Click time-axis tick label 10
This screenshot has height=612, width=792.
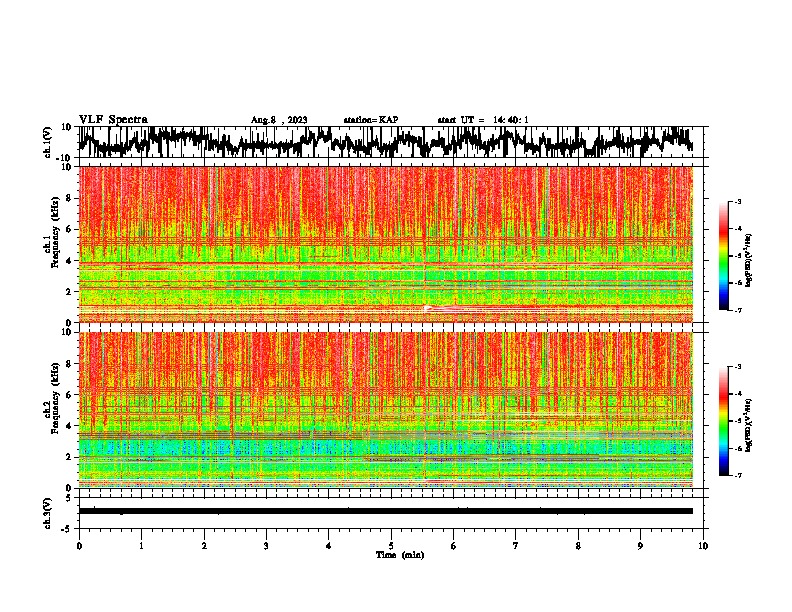(x=703, y=546)
